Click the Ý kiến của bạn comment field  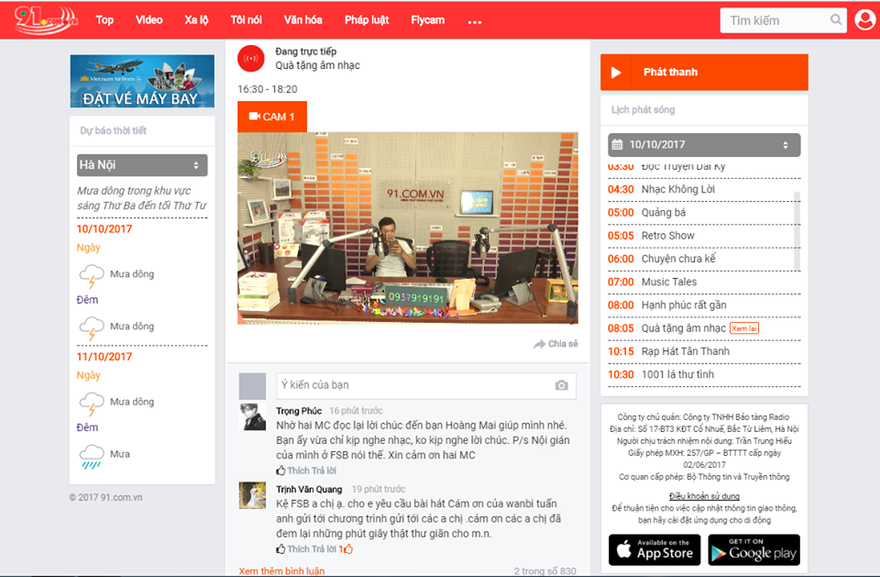pos(410,386)
